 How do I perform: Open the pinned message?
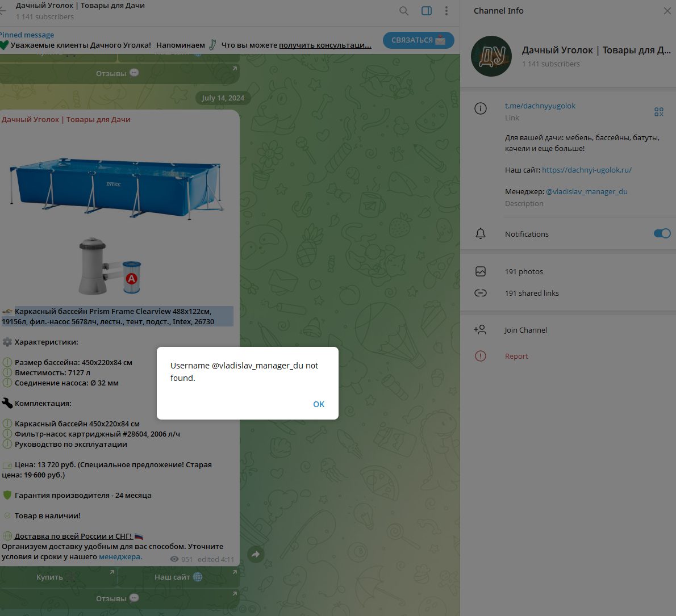185,40
